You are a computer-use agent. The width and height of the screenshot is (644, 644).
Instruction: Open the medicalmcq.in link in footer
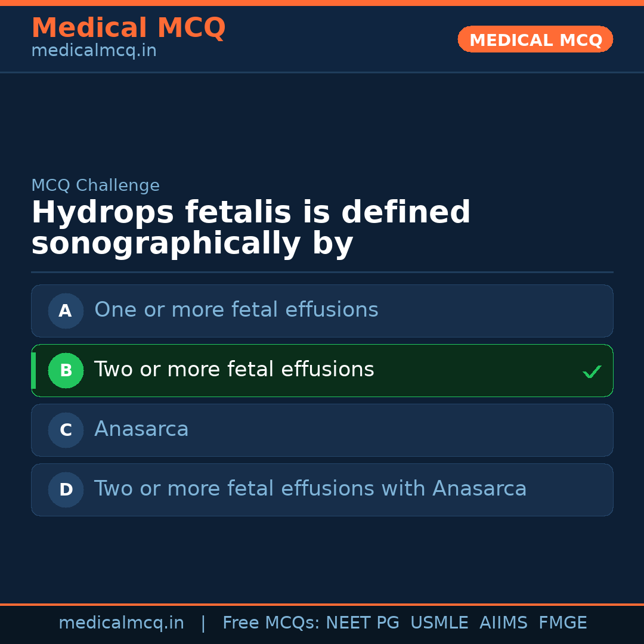tap(121, 623)
